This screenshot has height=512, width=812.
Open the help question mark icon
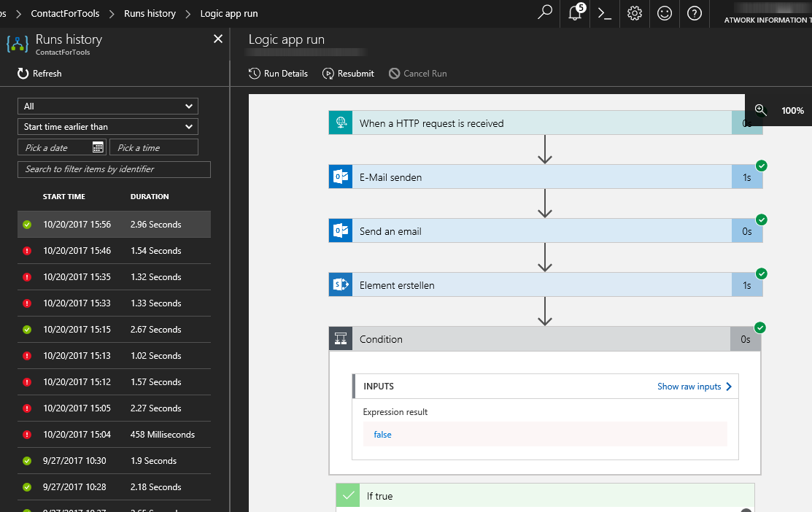pyautogui.click(x=694, y=13)
